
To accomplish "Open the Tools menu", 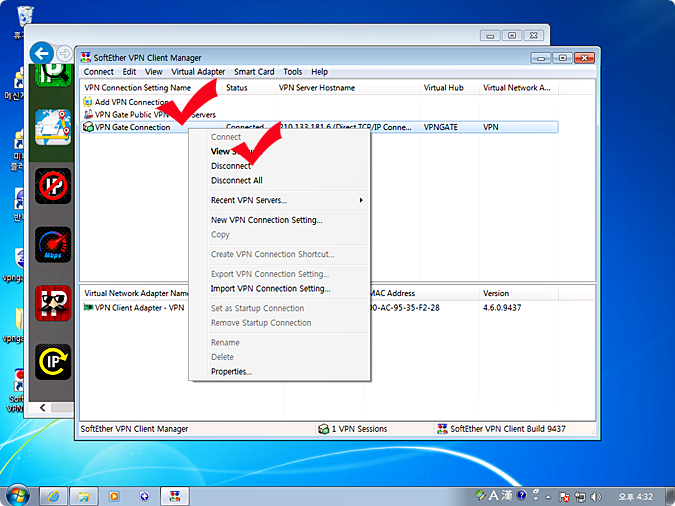I will 292,72.
